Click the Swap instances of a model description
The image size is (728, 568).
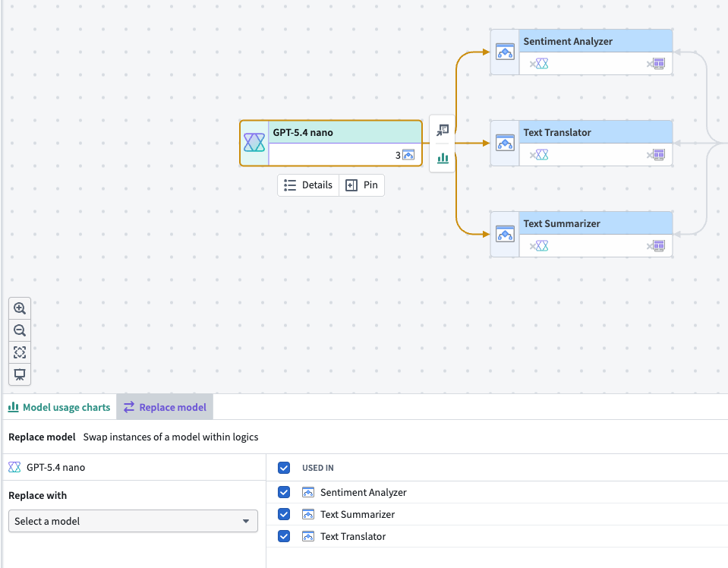[x=170, y=437]
